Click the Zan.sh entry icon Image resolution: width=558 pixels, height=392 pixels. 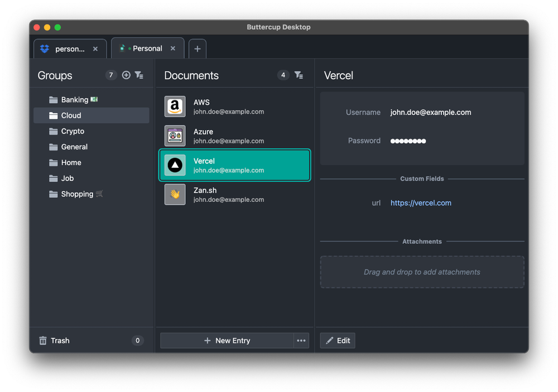[x=175, y=195]
